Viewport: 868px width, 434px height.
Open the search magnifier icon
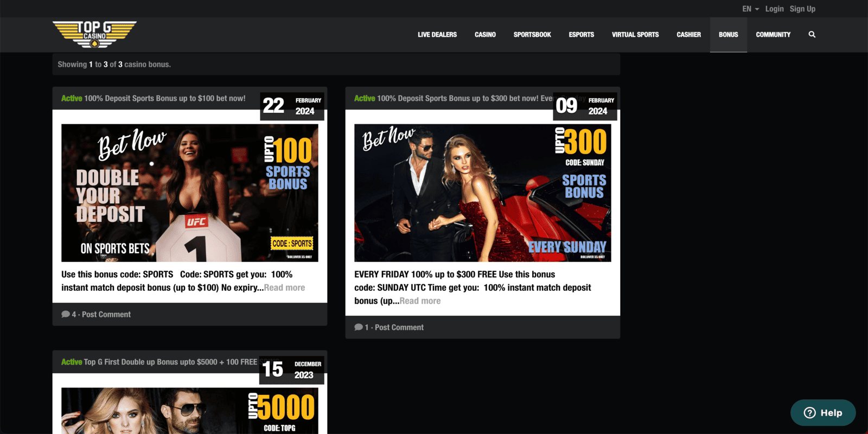[x=812, y=35]
